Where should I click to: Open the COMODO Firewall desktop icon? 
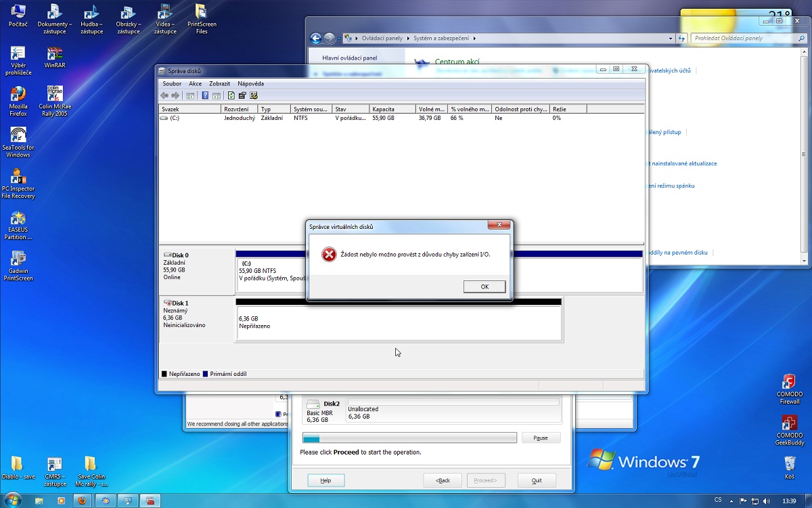tap(789, 388)
